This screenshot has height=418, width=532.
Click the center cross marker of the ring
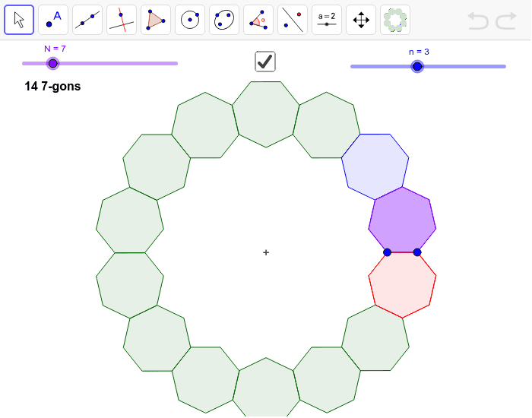coord(266,252)
